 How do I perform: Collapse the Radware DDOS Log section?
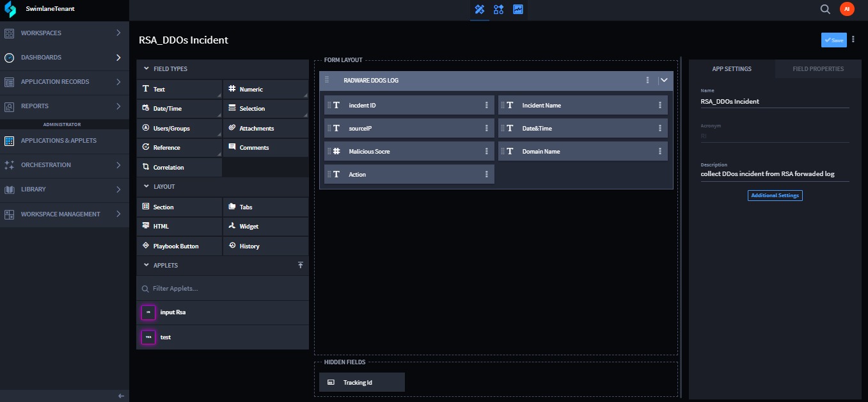664,81
